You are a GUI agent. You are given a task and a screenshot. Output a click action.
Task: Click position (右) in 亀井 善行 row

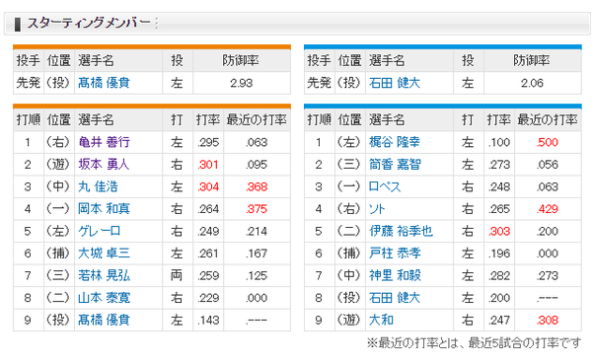(x=58, y=142)
